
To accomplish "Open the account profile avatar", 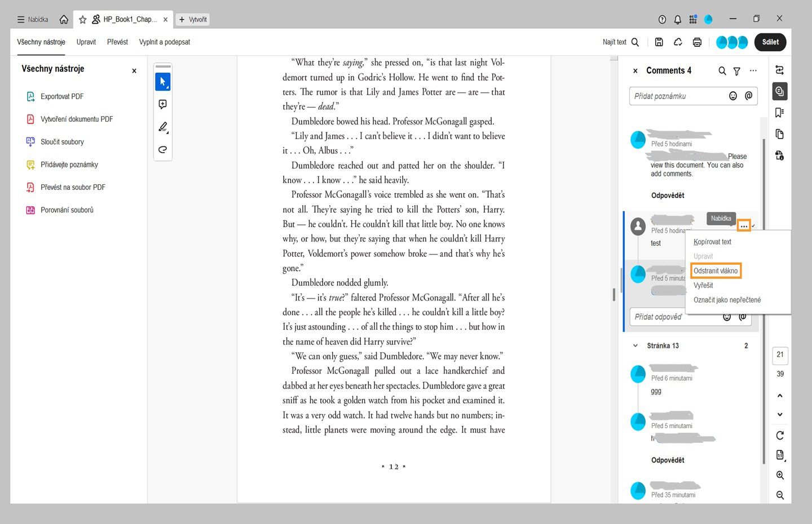I will click(x=708, y=19).
